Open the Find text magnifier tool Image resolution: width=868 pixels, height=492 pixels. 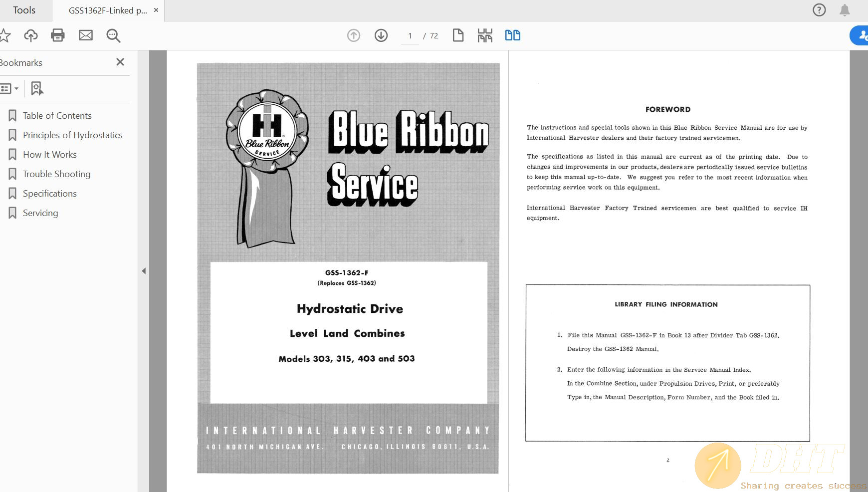click(x=113, y=35)
